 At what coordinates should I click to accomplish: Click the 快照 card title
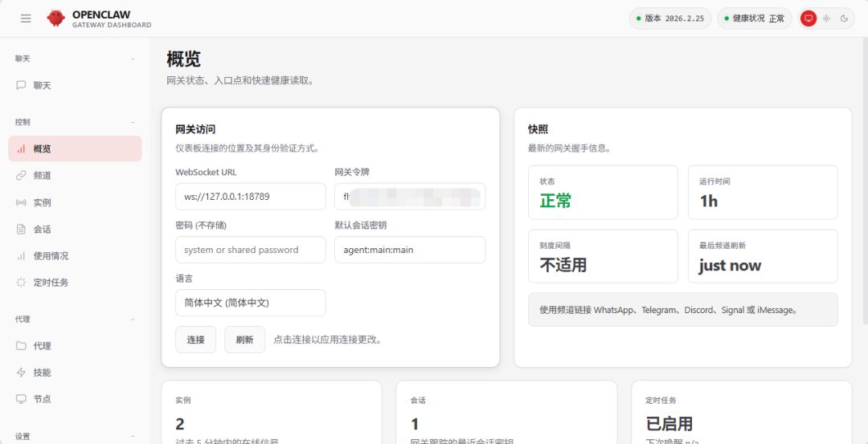point(538,129)
